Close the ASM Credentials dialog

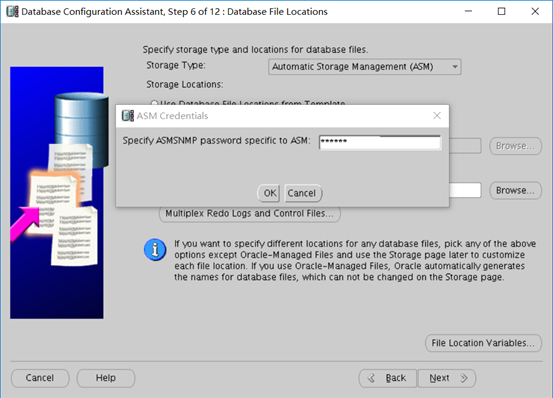437,116
